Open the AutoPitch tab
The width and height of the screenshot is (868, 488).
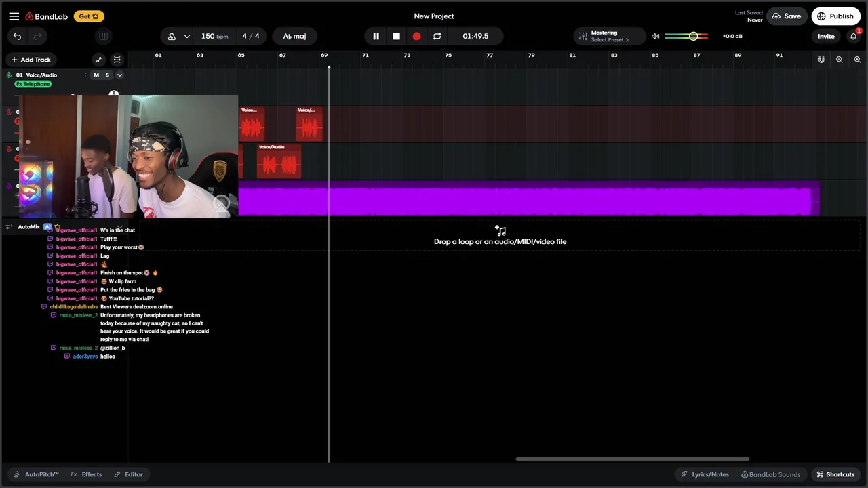click(36, 474)
